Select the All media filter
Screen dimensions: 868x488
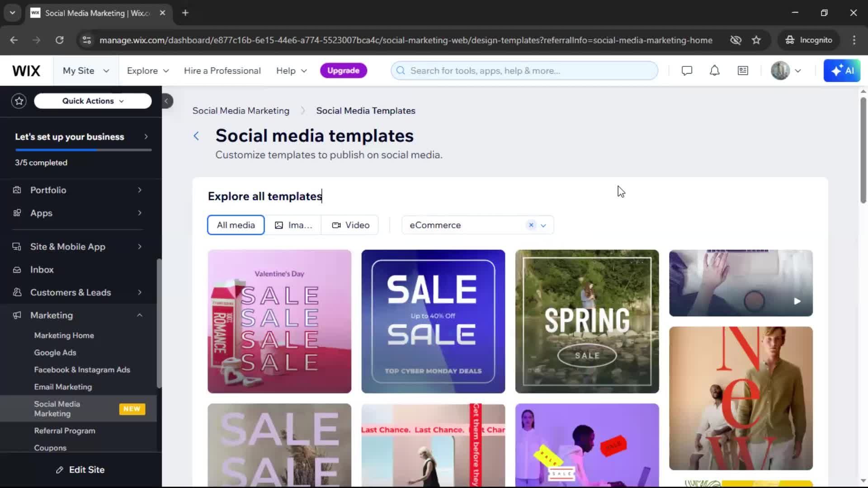pos(236,225)
